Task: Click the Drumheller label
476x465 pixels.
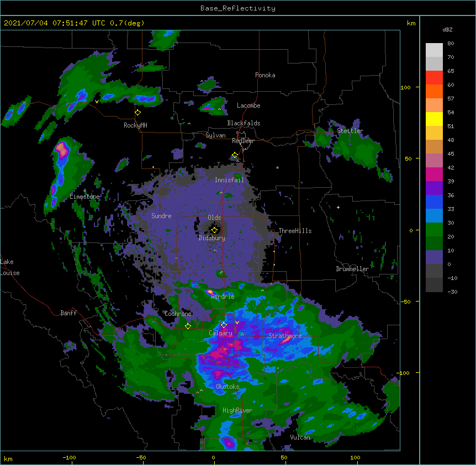Action: click(352, 269)
